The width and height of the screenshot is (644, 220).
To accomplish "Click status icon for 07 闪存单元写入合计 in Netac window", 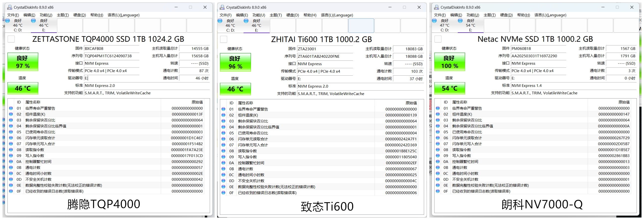I will [x=438, y=144].
